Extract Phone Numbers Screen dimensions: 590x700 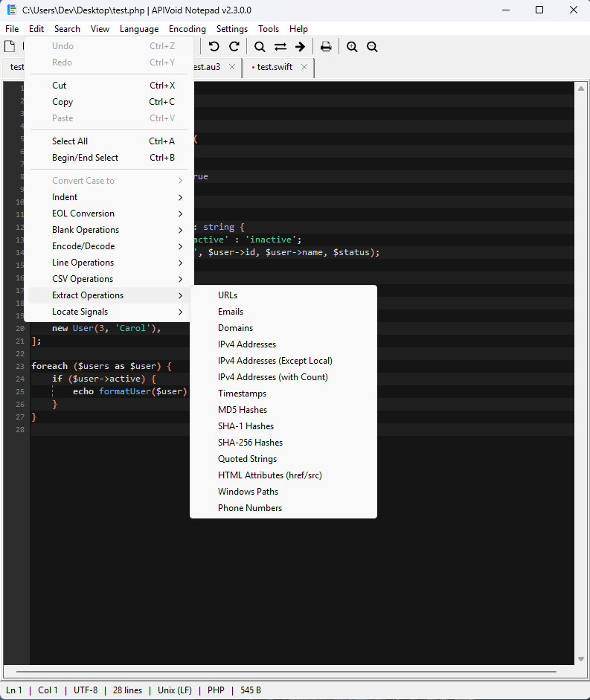tap(283, 508)
